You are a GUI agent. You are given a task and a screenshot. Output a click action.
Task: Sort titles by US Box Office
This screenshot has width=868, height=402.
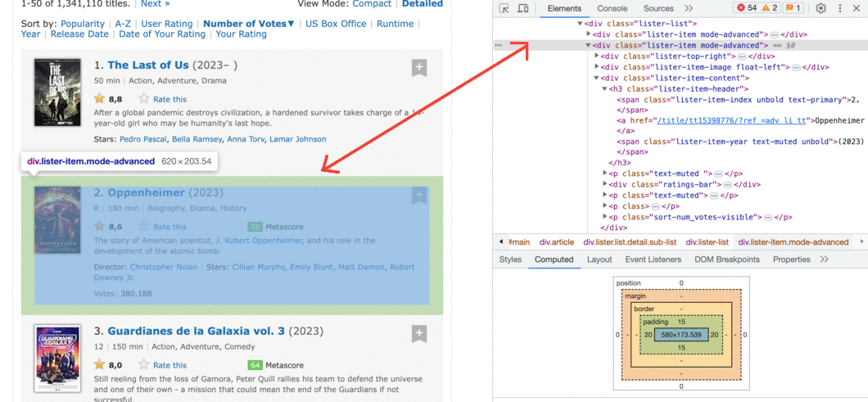336,24
